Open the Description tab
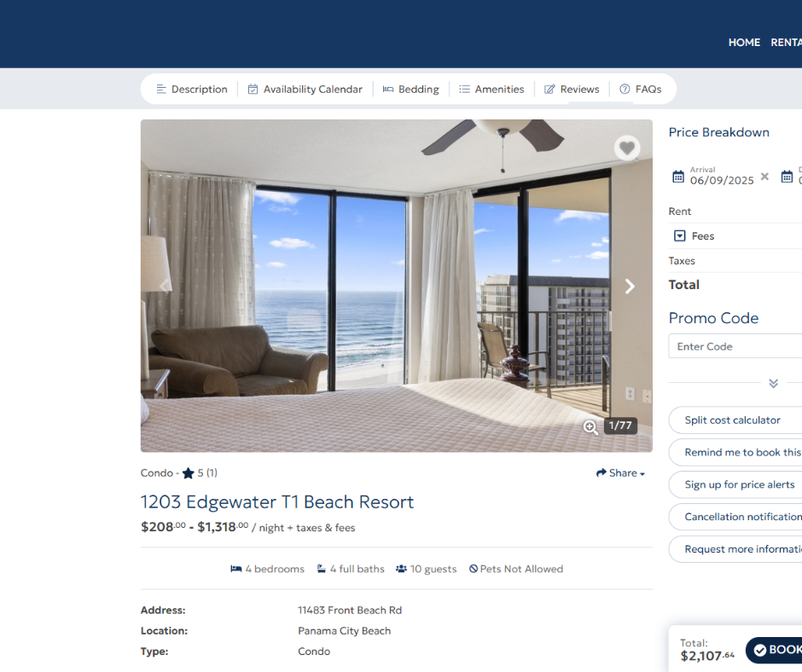Screen dimensions: 802x672 (x=191, y=90)
